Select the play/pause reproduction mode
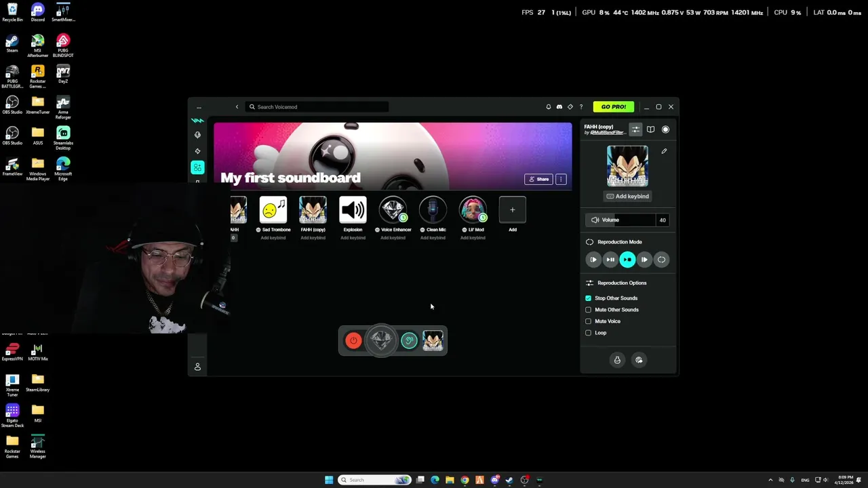868x488 pixels. [610, 260]
